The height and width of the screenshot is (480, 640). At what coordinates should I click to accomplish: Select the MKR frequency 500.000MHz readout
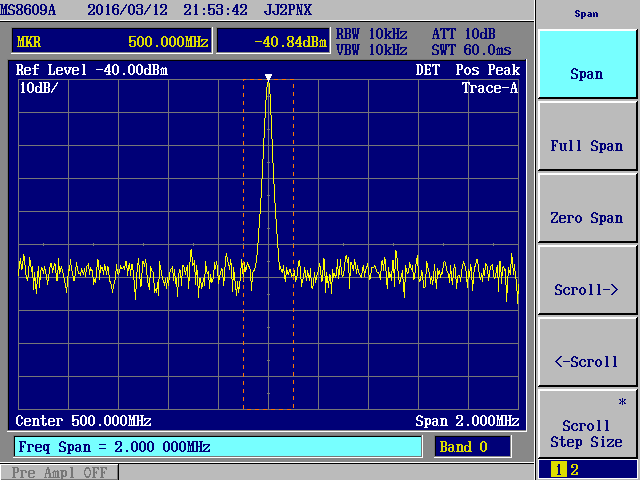pos(112,41)
